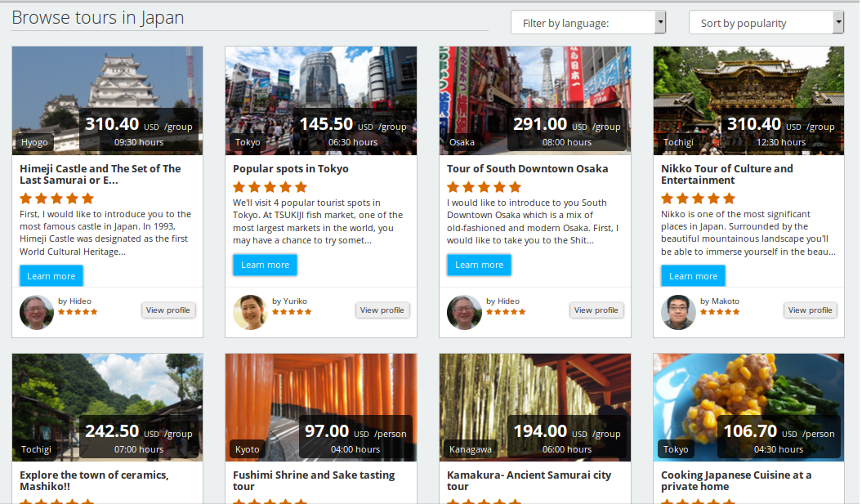Click the 242.50 USD /group price
Image resolution: width=862 pixels, height=504 pixels.
[x=139, y=432]
